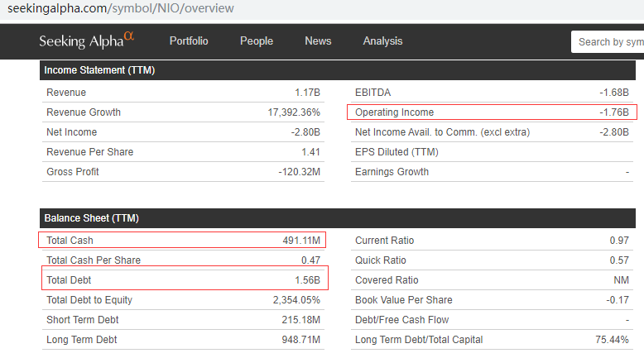The width and height of the screenshot is (644, 358).
Task: Select the Revenue Per Share label
Action: point(90,152)
